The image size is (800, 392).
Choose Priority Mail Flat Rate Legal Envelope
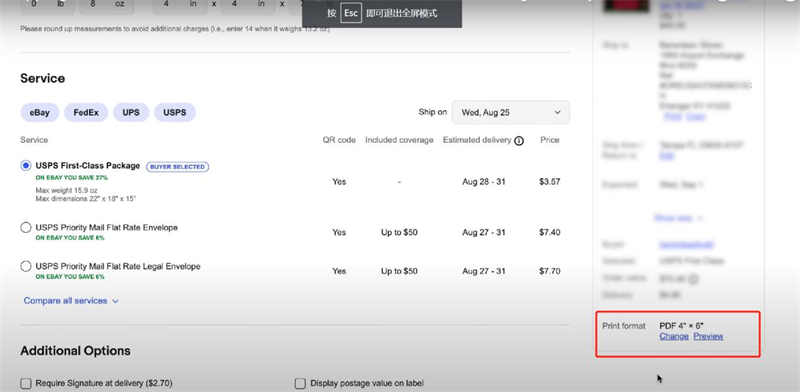pyautogui.click(x=26, y=266)
